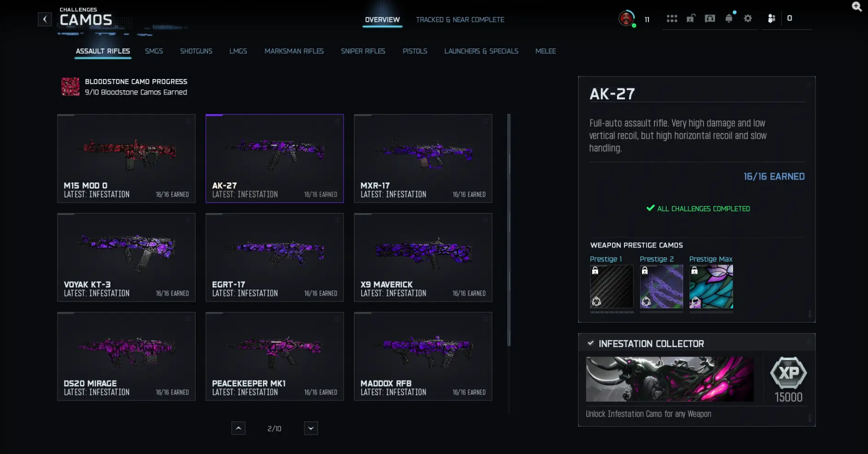This screenshot has width=868, height=454.
Task: Select the MADDOX RFB weapon tile
Action: coord(422,356)
